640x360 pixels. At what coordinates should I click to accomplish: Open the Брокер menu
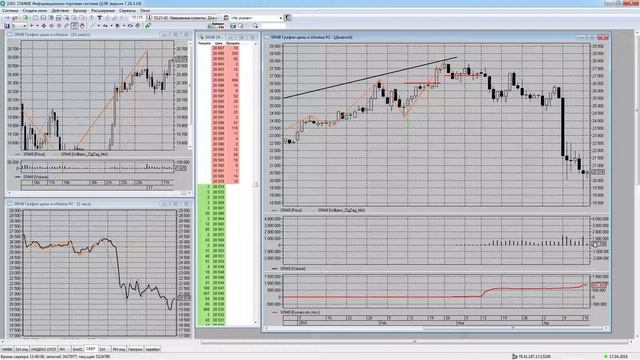[x=80, y=11]
